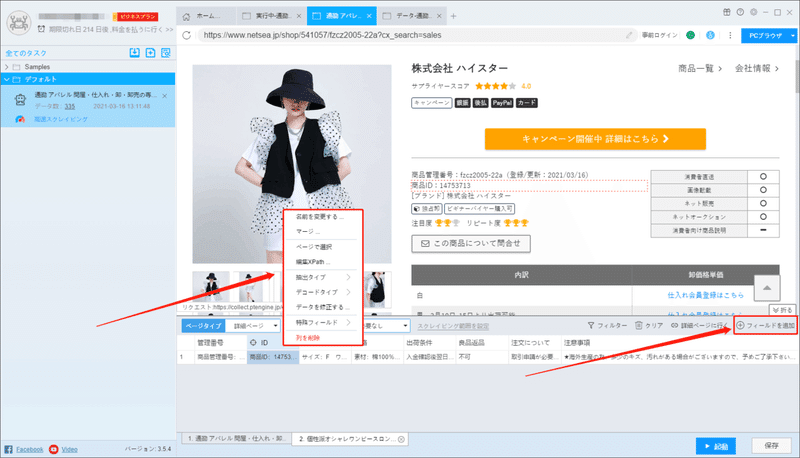The height and width of the screenshot is (458, 800).
Task: Open the three-dot browser menu
Action: (730, 35)
